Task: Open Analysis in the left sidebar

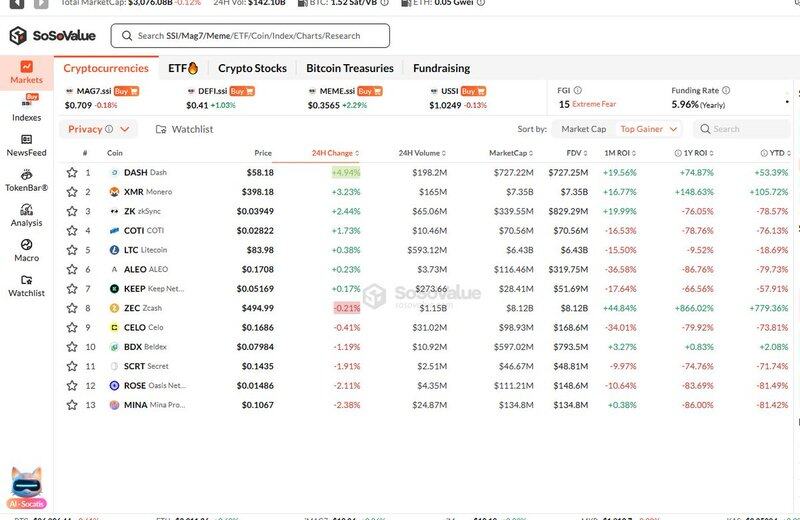Action: 26,215
